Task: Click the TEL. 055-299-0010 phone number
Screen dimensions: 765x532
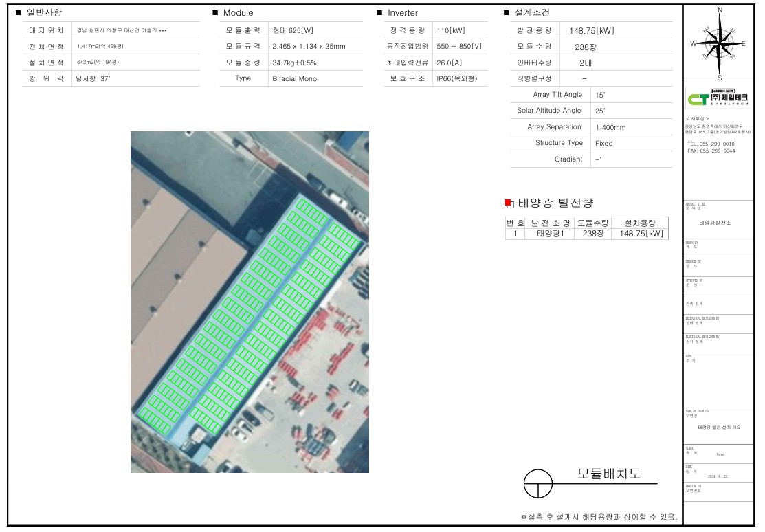Action: [711, 144]
